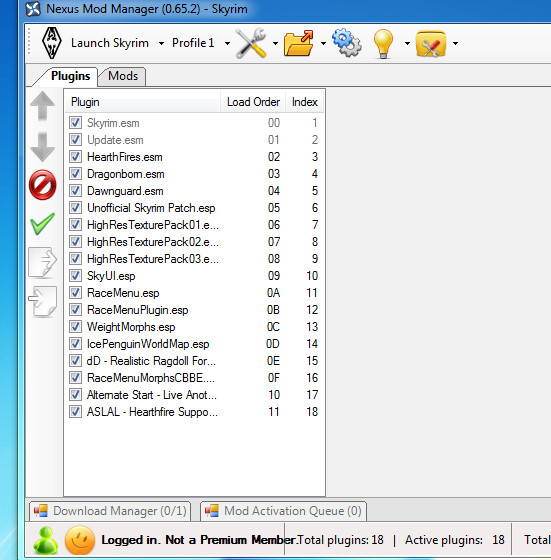
Task: Enable all plugins with green checkmark icon
Action: click(42, 224)
